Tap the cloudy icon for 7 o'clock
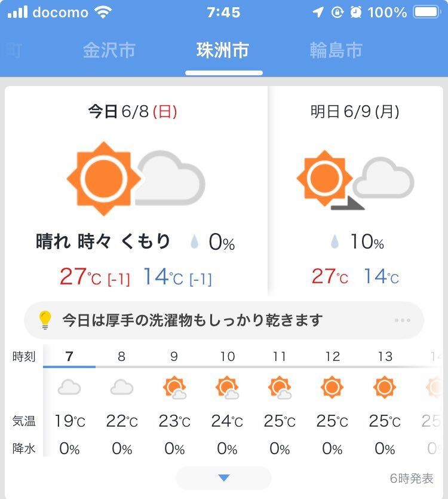The width and height of the screenshot is (448, 499). [x=69, y=387]
